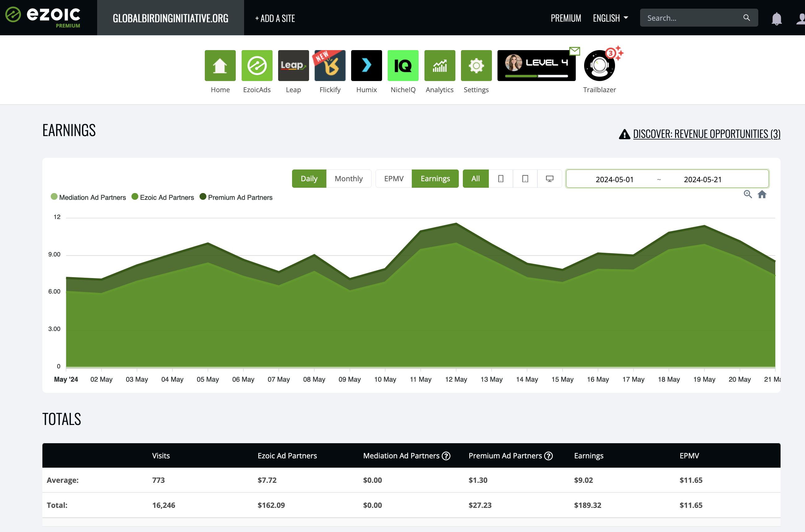The image size is (805, 532).
Task: Toggle Ezoic Ad Partners legend series
Action: click(162, 197)
